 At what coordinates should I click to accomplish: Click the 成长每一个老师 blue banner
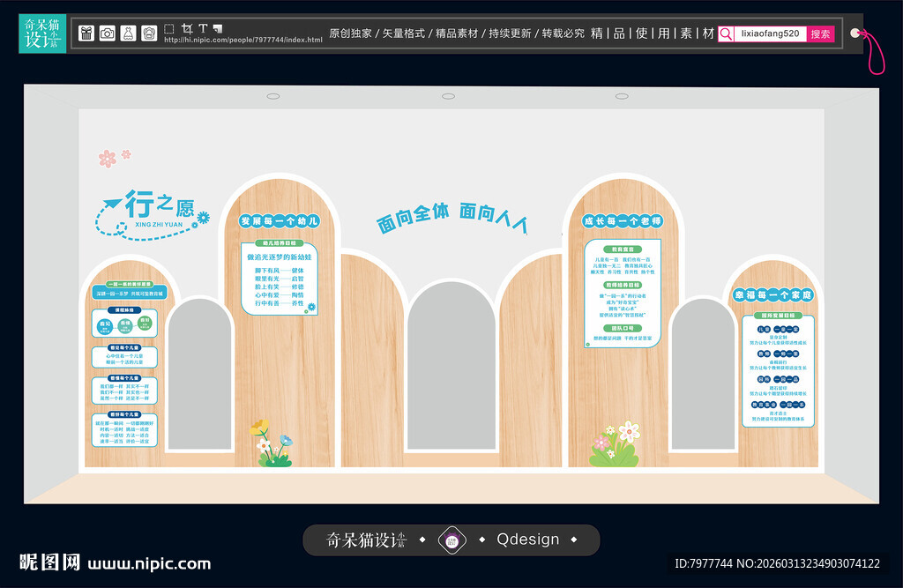[x=622, y=220]
